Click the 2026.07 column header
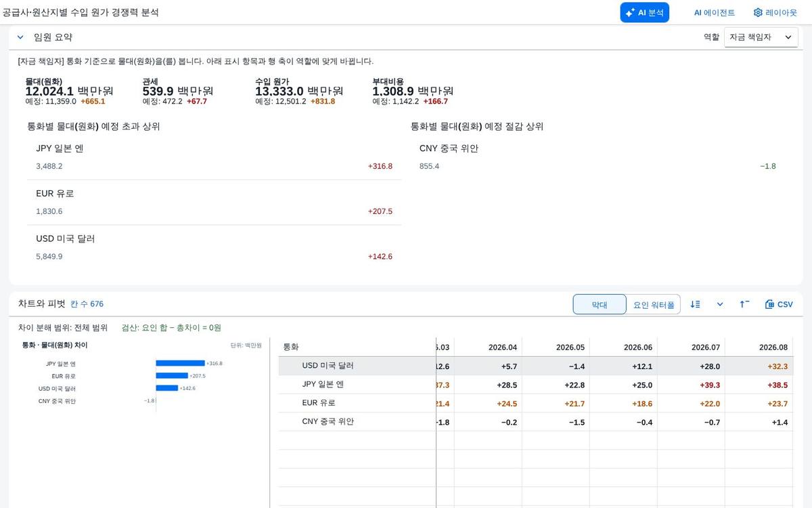Image resolution: width=812 pixels, height=508 pixels. tap(691, 347)
